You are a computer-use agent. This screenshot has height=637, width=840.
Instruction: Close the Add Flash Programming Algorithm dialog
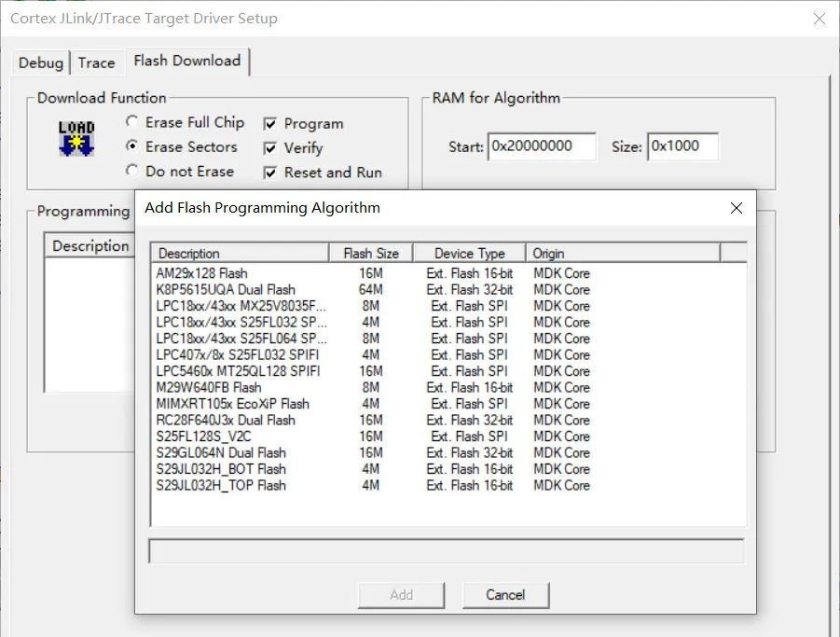737,208
